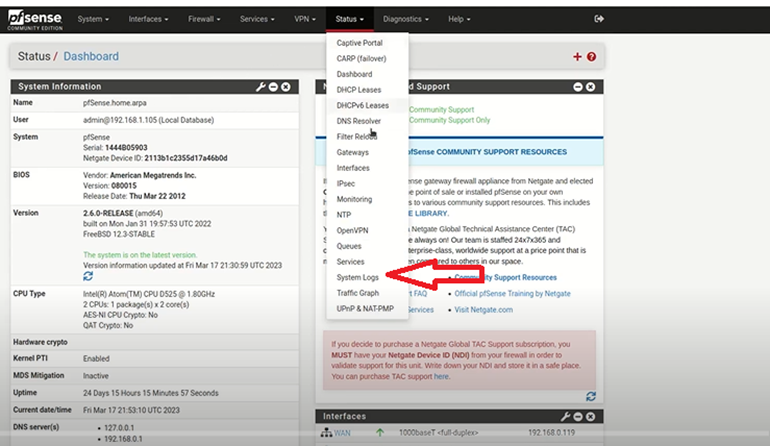This screenshot has height=446, width=770.
Task: Close the Interfaces widget
Action: tap(590, 417)
